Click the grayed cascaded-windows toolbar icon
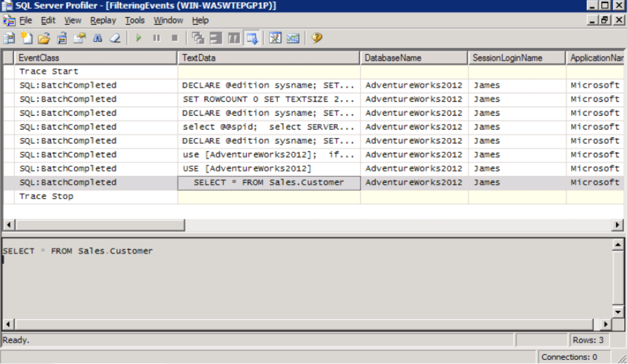The height and width of the screenshot is (364, 628). coord(198,38)
